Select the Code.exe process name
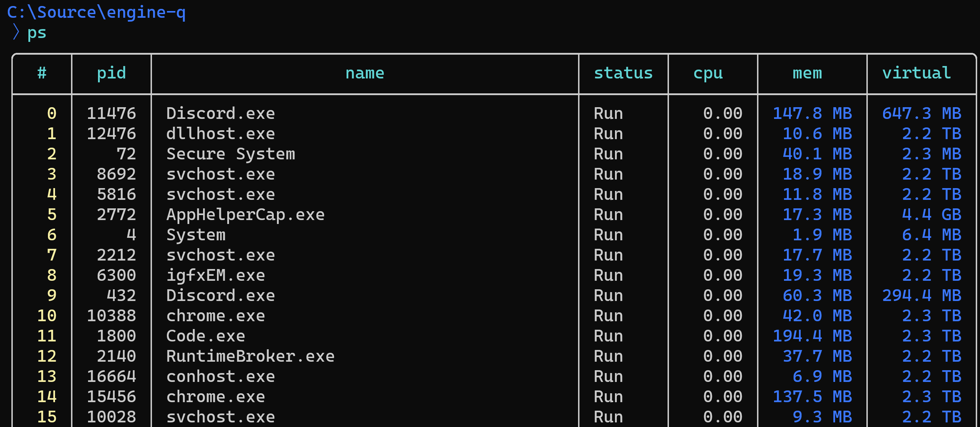This screenshot has width=980, height=427. 206,336
